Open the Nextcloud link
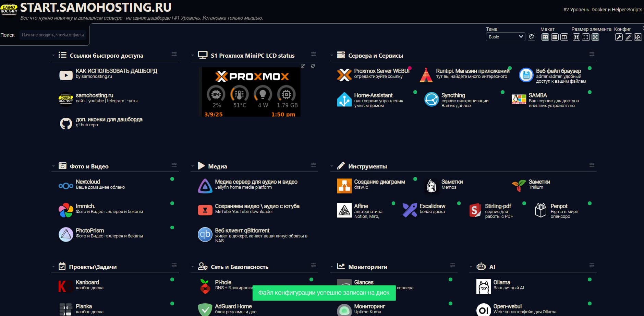 (x=88, y=182)
